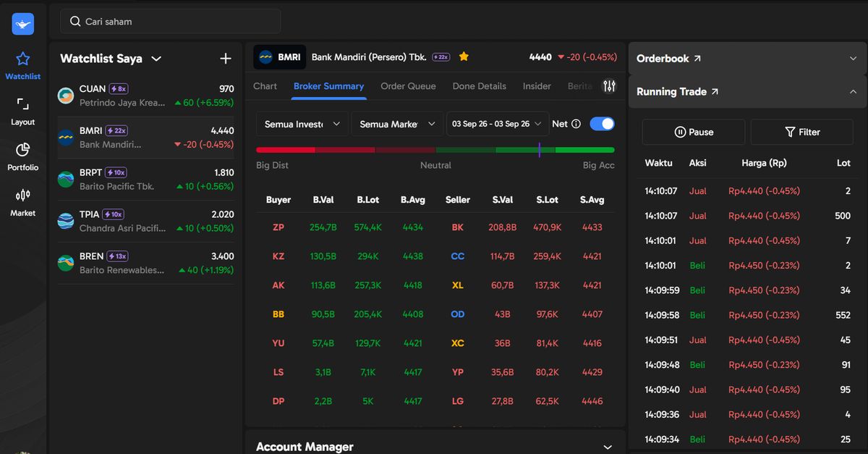Click the 22x badge next to Bank Mandiri title
The image size is (868, 454).
click(x=441, y=57)
